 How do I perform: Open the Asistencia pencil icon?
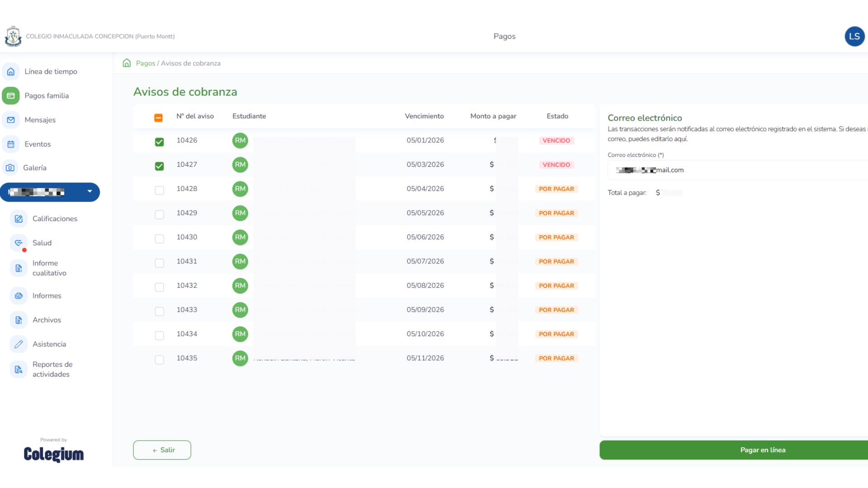pyautogui.click(x=19, y=344)
